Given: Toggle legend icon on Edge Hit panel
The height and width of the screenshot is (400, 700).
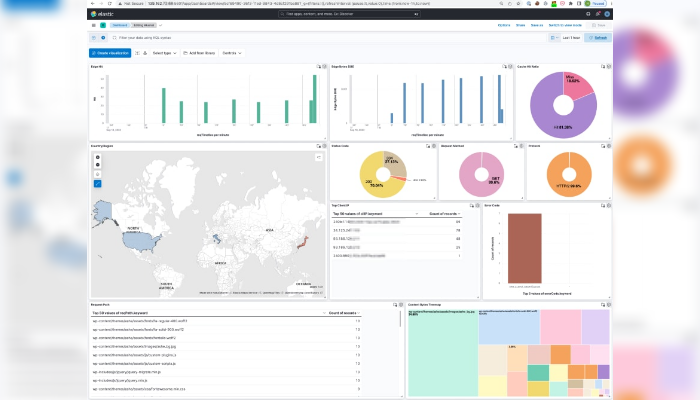Looking at the screenshot, I should pos(319,66).
